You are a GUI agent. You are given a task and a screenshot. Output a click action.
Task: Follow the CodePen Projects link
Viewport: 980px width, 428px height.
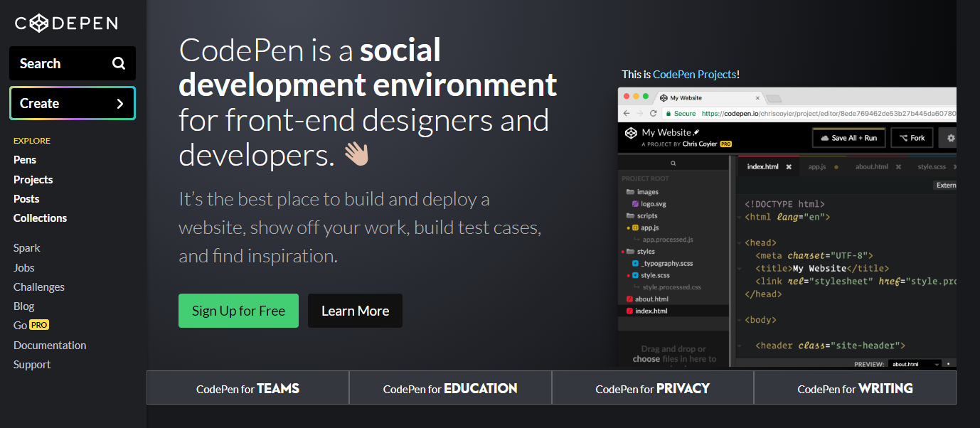click(694, 74)
